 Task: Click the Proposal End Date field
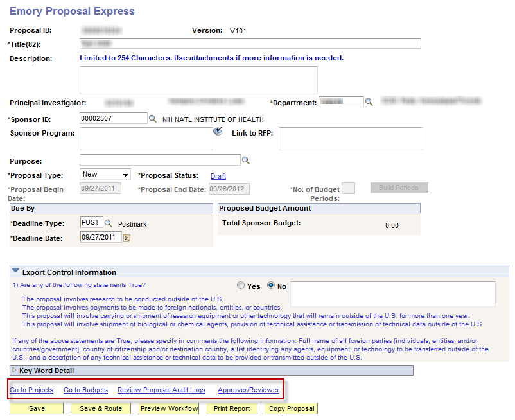point(229,189)
